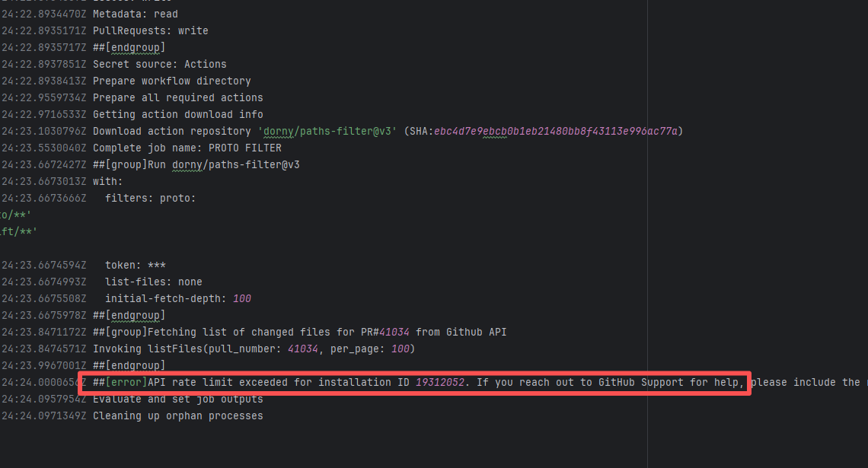This screenshot has width=868, height=468.
Task: Click the initial-fetch-depth value 100
Action: coord(241,298)
